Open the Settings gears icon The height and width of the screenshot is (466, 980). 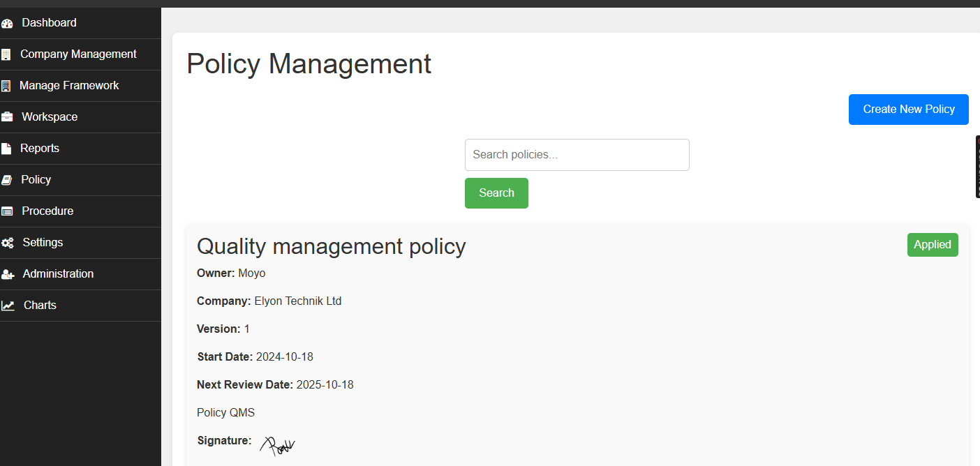(8, 242)
